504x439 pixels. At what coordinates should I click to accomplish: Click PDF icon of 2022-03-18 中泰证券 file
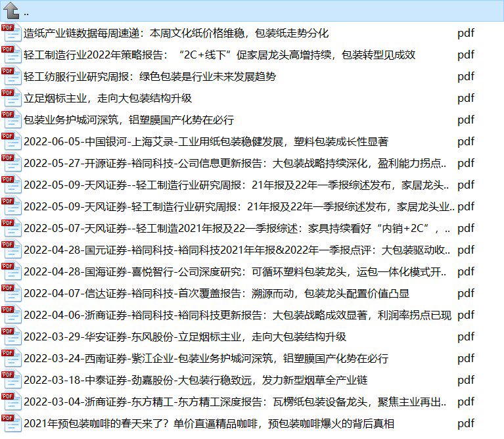[11, 380]
